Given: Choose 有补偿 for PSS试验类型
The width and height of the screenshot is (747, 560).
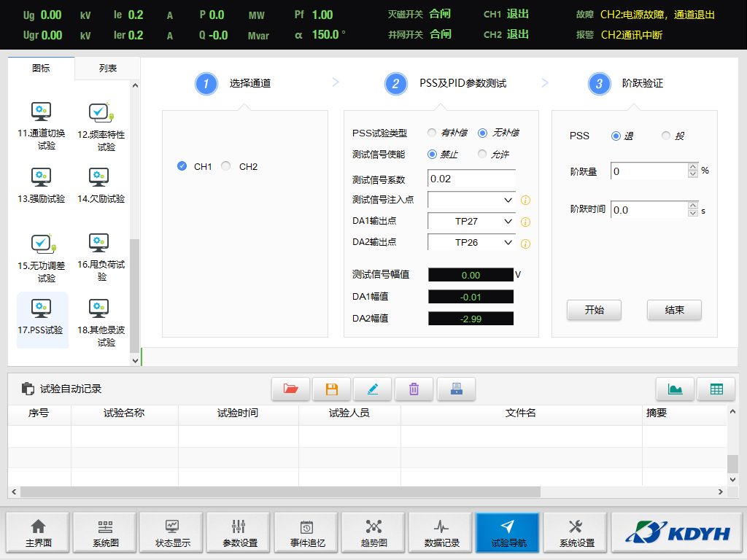Looking at the screenshot, I should [x=432, y=133].
